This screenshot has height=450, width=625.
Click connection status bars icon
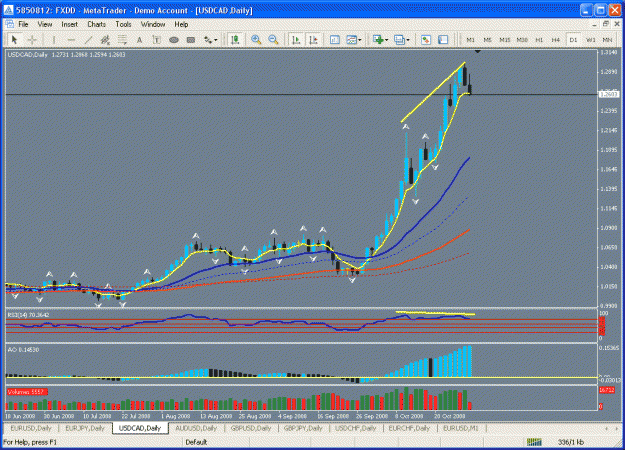tap(535, 442)
